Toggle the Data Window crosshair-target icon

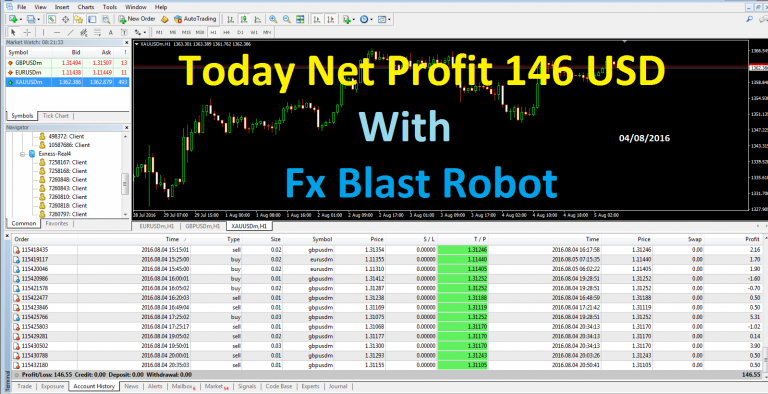[65, 19]
